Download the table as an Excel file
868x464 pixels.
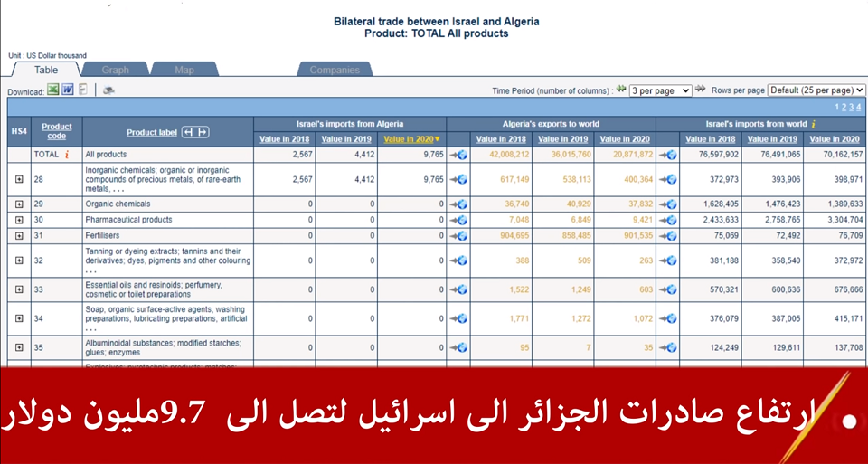52,90
